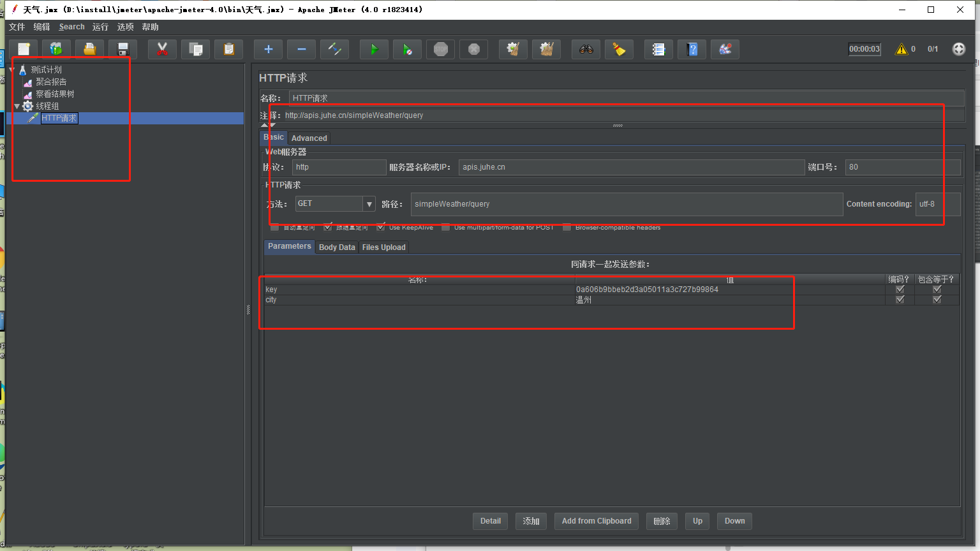The width and height of the screenshot is (980, 551).
Task: Reset search with yellow brush icon
Action: click(619, 49)
